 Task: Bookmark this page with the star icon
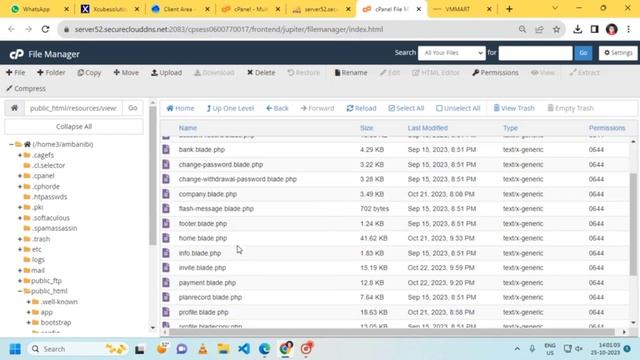[556, 29]
